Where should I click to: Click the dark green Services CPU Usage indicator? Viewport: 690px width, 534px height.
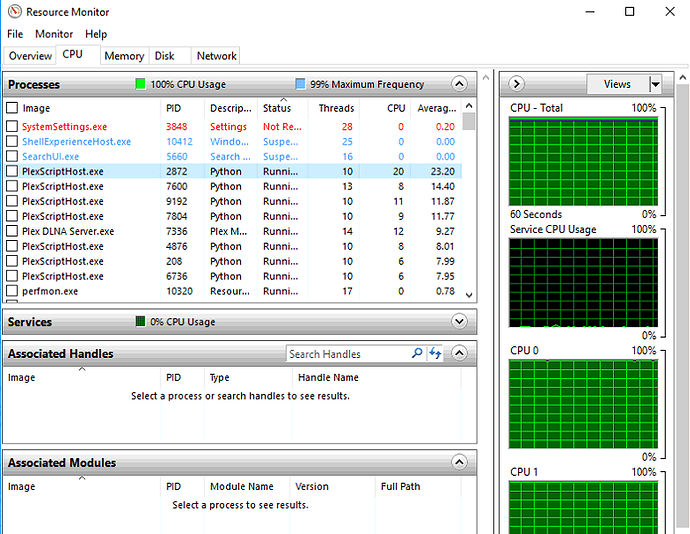pos(140,321)
